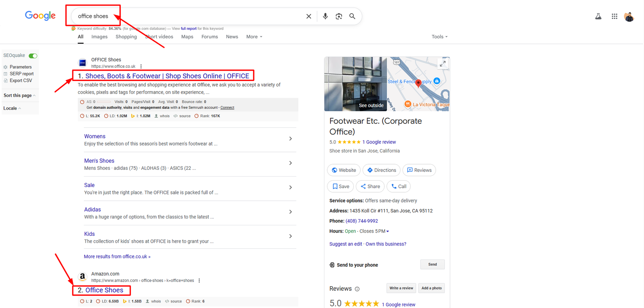This screenshot has width=644, height=308.
Task: Expand the map with the fullscreen icon
Action: pyautogui.click(x=443, y=64)
